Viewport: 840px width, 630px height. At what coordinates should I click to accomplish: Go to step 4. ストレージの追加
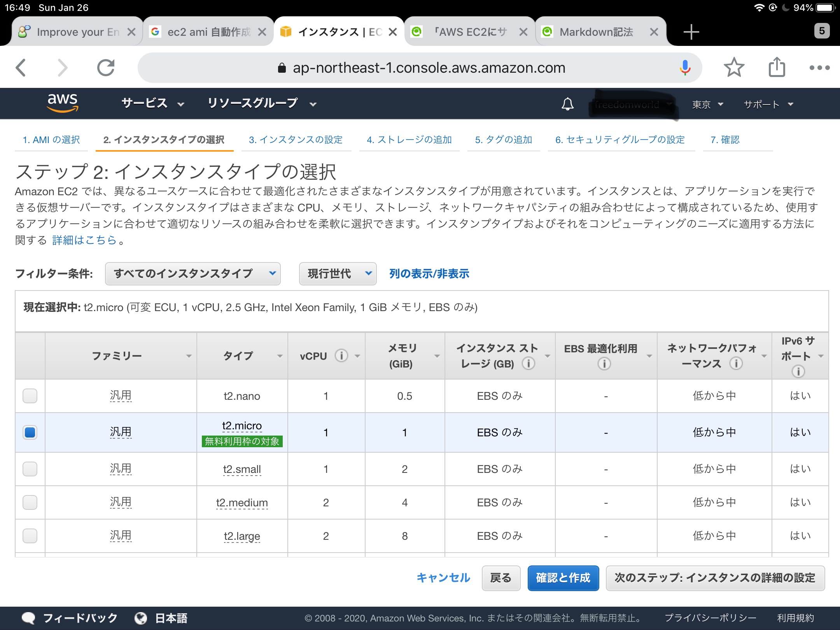click(x=409, y=140)
